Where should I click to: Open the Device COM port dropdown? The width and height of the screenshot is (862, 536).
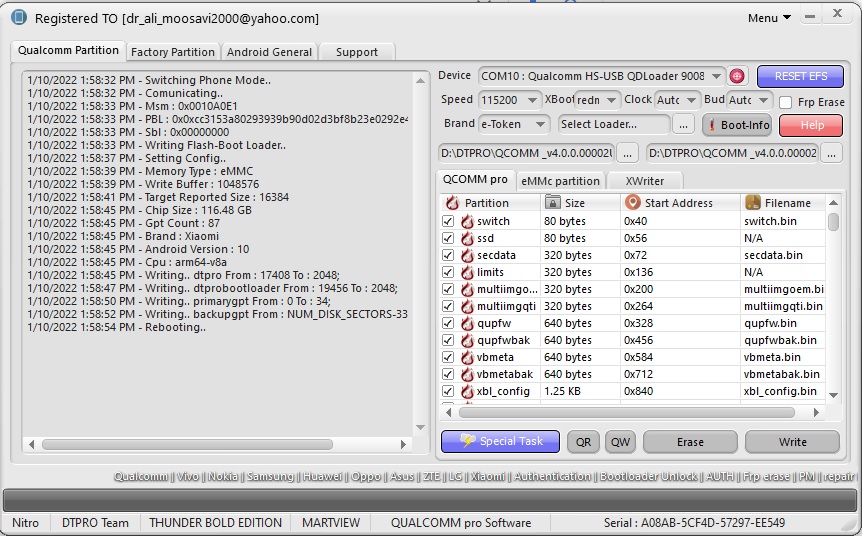(716, 76)
